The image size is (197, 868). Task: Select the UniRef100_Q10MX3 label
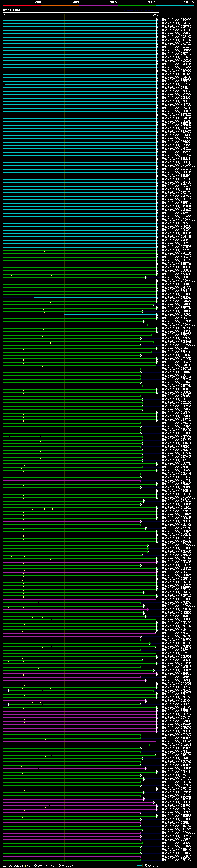click(177, 284)
